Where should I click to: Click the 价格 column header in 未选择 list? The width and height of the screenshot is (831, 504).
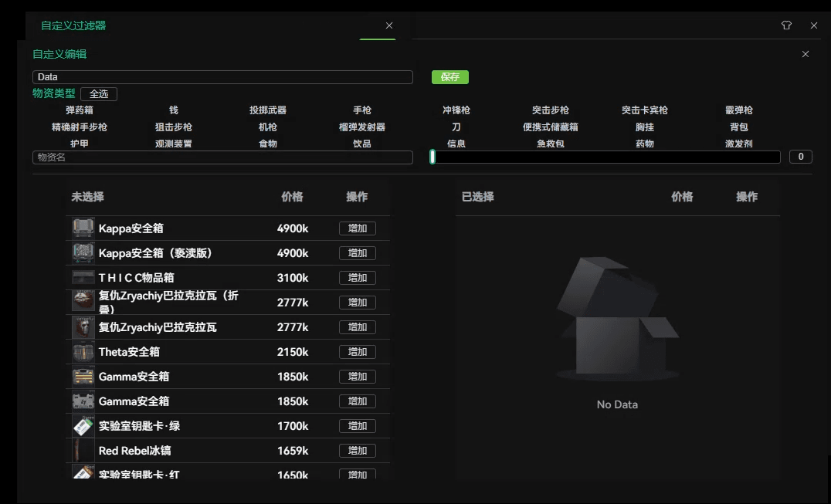coord(292,197)
